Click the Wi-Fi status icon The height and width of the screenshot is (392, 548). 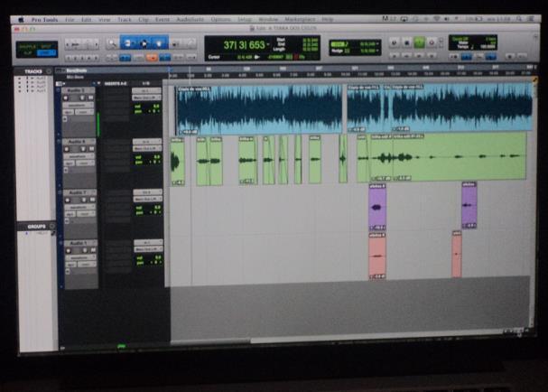437,19
